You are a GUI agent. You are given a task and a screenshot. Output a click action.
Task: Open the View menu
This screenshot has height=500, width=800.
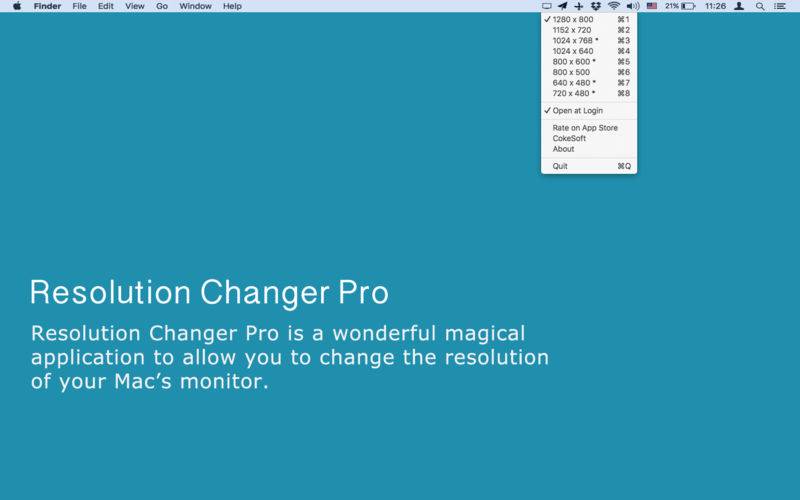135,6
